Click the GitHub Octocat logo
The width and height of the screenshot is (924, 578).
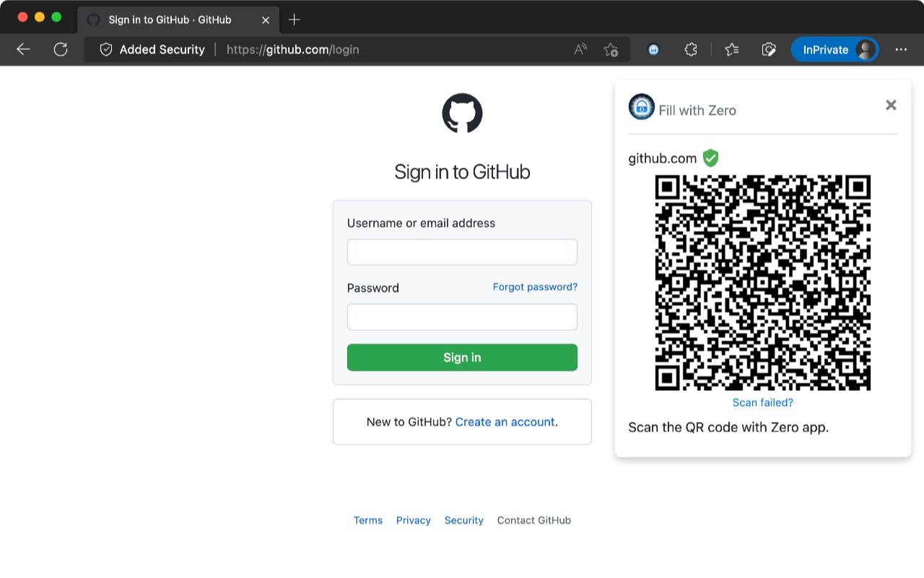click(x=462, y=113)
